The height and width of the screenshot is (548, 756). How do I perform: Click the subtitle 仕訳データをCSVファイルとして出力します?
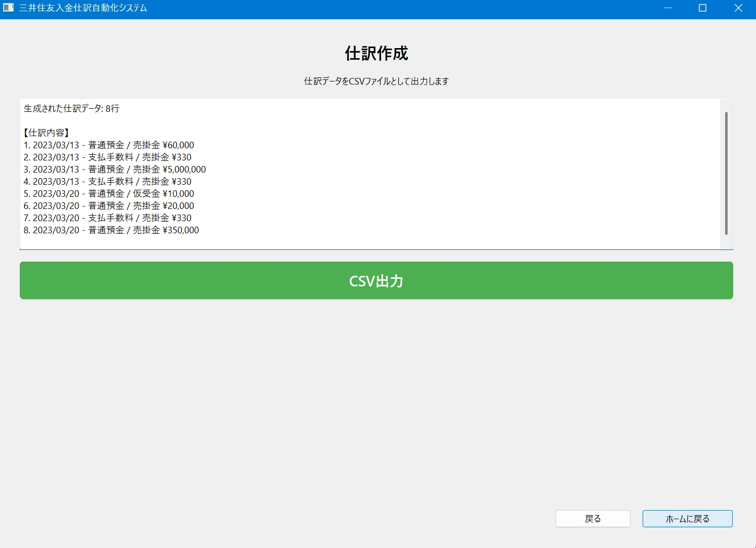click(376, 81)
